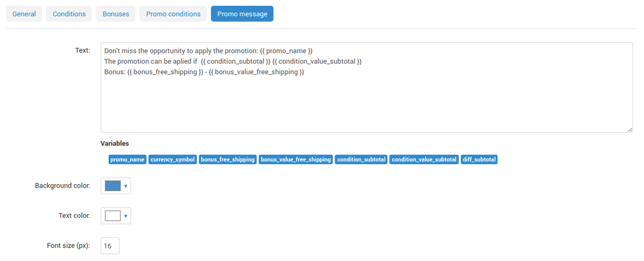Expand the Background color dropdown arrow

tap(126, 186)
